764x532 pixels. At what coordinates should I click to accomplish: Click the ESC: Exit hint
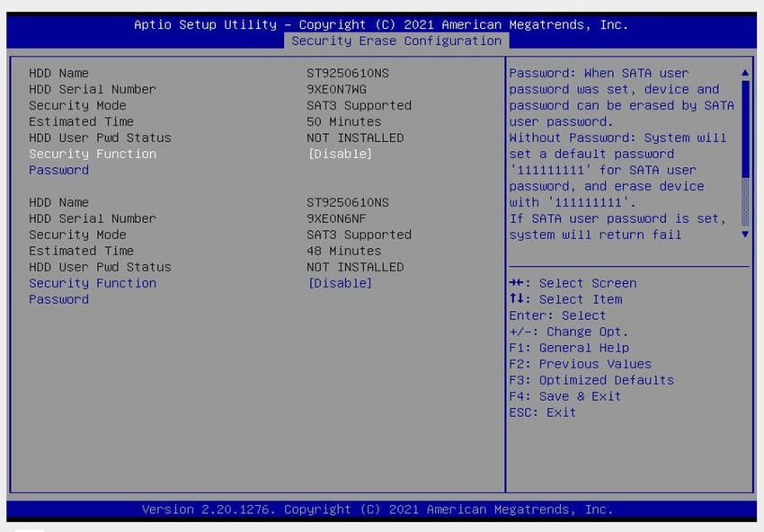pyautogui.click(x=543, y=412)
